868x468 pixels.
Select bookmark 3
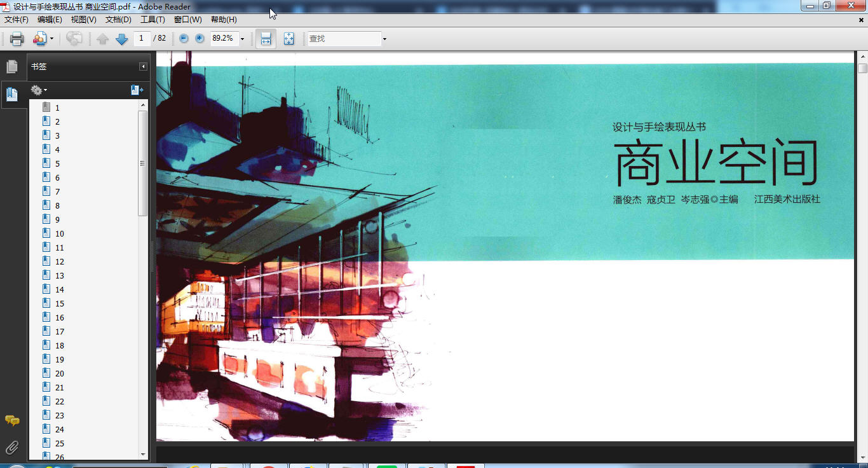[x=57, y=136]
